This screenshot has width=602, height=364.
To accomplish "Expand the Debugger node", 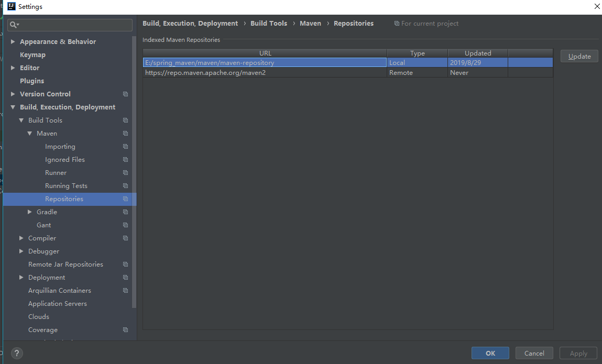I will (21, 251).
